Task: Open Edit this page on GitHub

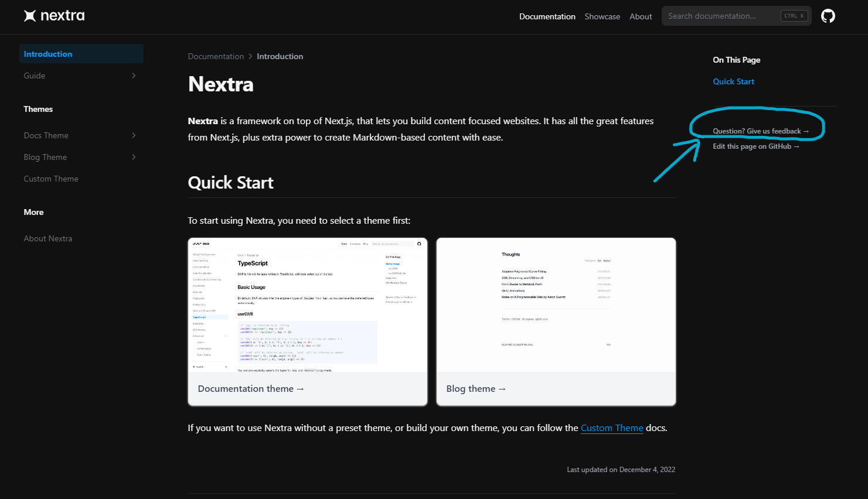Action: click(x=756, y=146)
